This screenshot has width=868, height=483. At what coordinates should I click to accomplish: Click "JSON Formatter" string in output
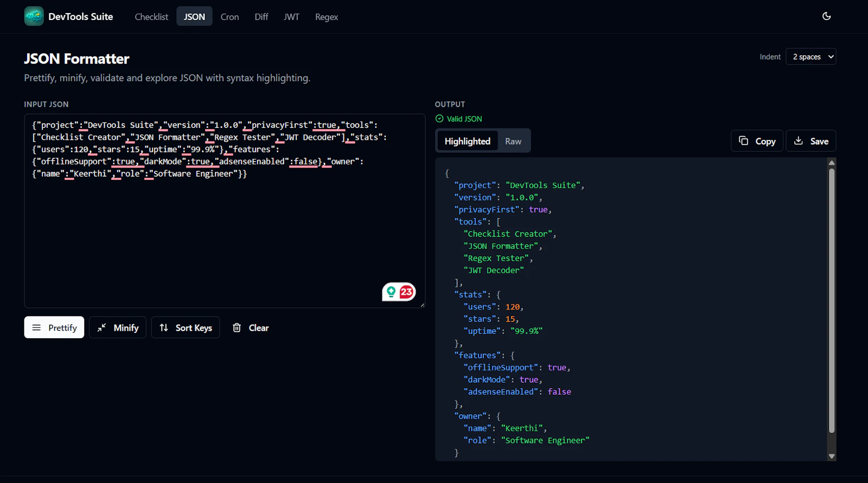click(x=501, y=246)
